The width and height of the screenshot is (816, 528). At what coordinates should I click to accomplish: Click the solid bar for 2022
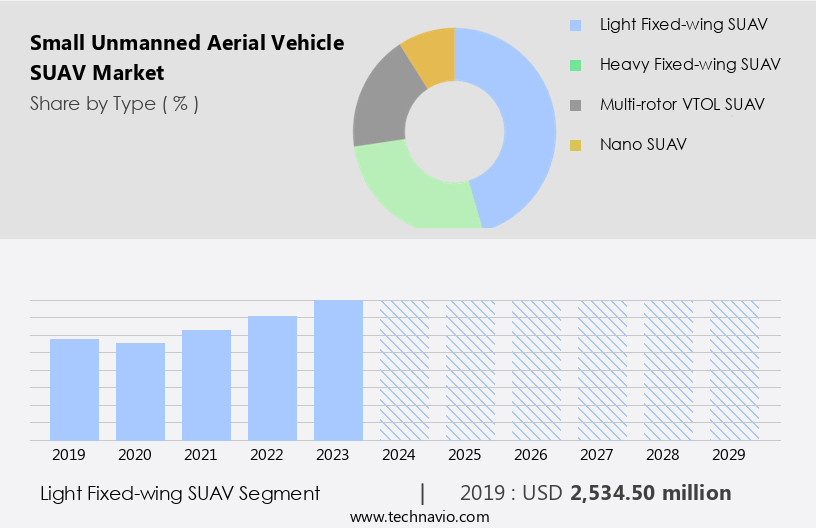tap(273, 378)
